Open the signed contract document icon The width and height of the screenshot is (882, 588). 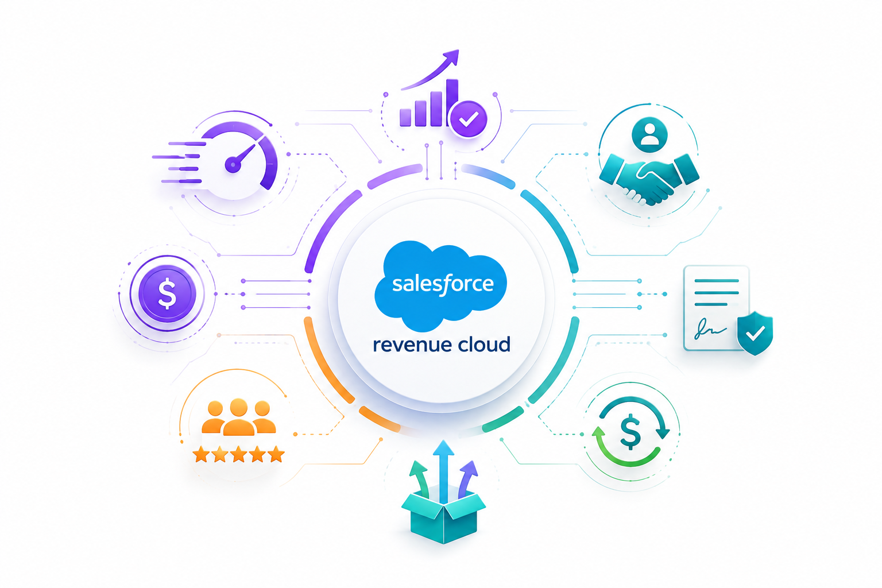[x=717, y=308]
